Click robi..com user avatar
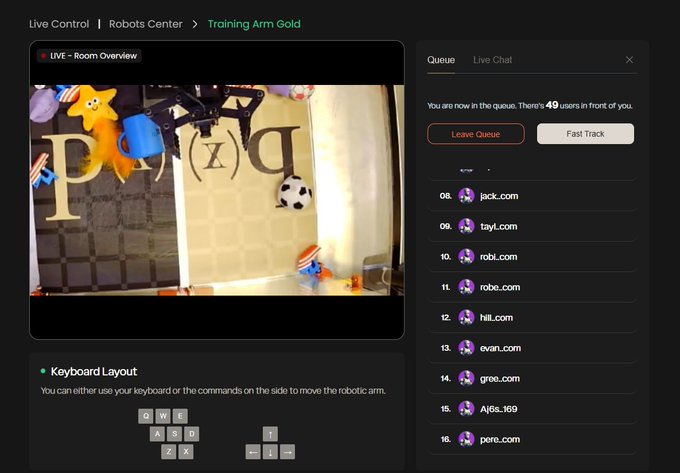This screenshot has height=473, width=680. [466, 257]
